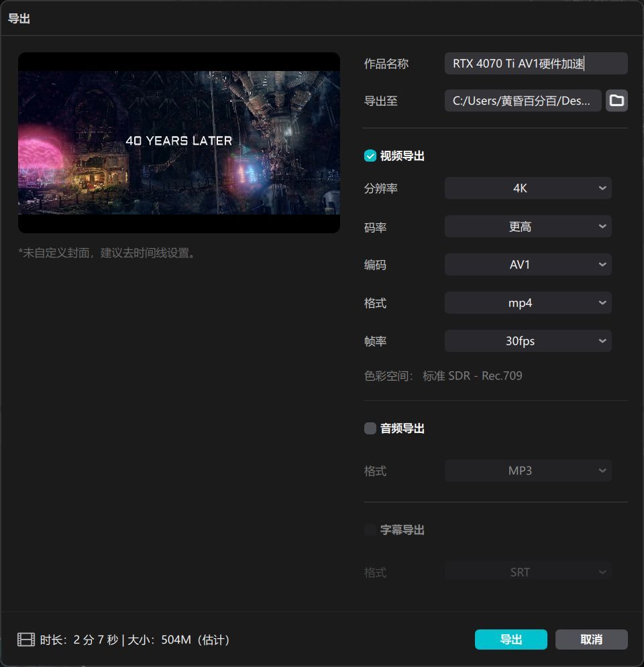
Task: Open the 码率 dropdown showing 更高
Action: [x=528, y=227]
